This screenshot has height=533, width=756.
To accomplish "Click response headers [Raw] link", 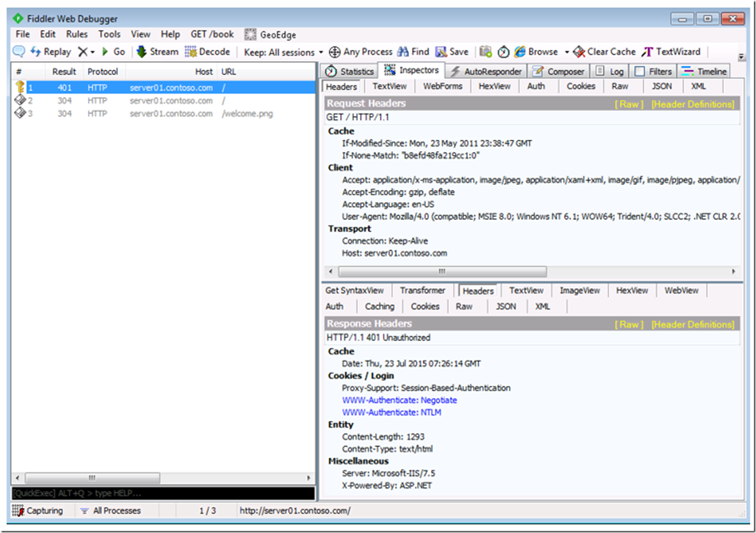I will (629, 325).
